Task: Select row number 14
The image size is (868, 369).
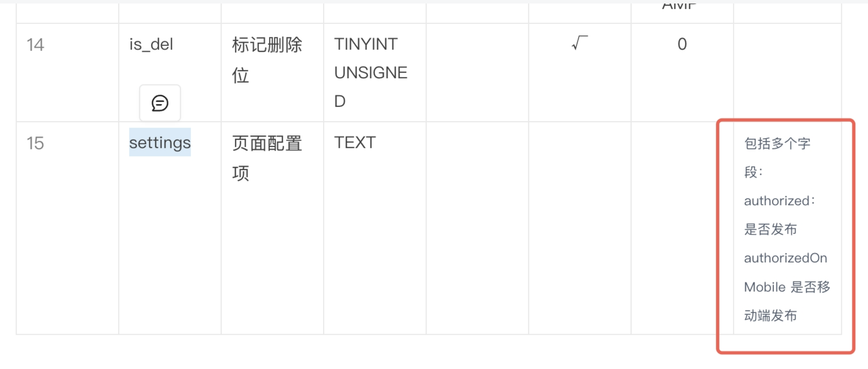Action: [36, 45]
